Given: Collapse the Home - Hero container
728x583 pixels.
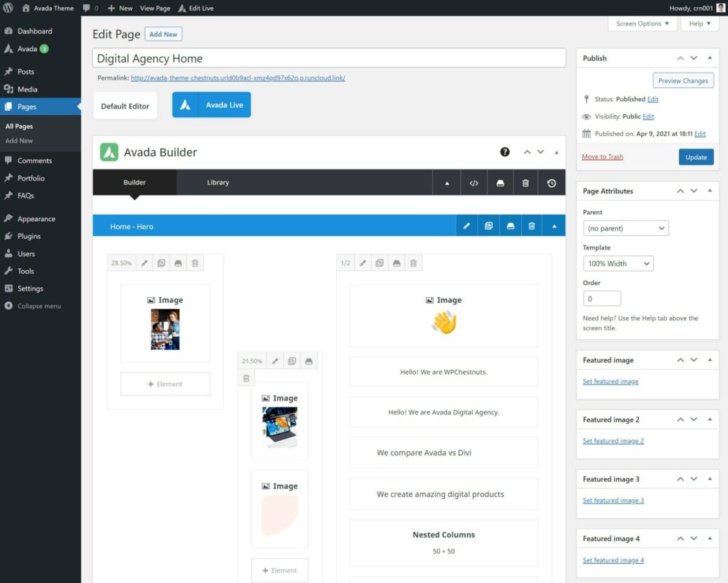Looking at the screenshot, I should tap(554, 226).
